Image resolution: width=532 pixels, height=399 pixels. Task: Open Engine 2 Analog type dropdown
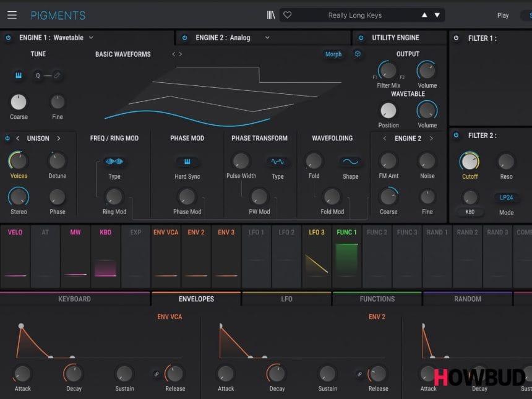click(267, 38)
